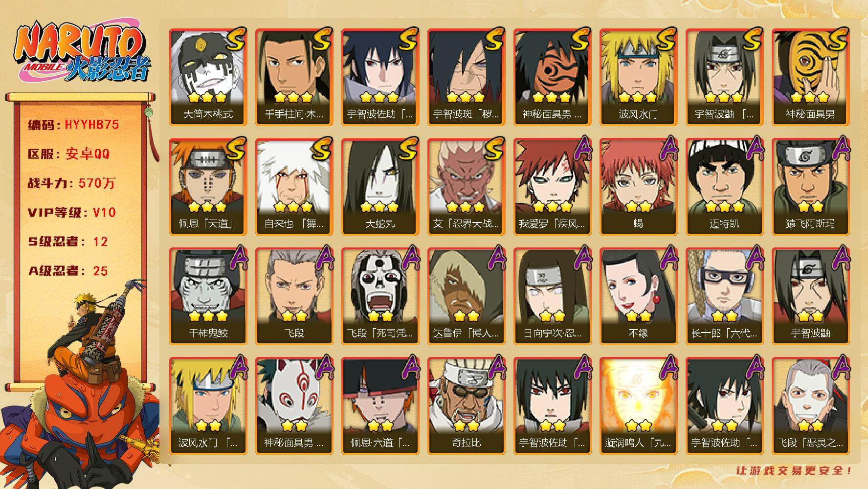This screenshot has width=868, height=489.
Task: Click the star rating on 自来也 card
Action: [293, 207]
